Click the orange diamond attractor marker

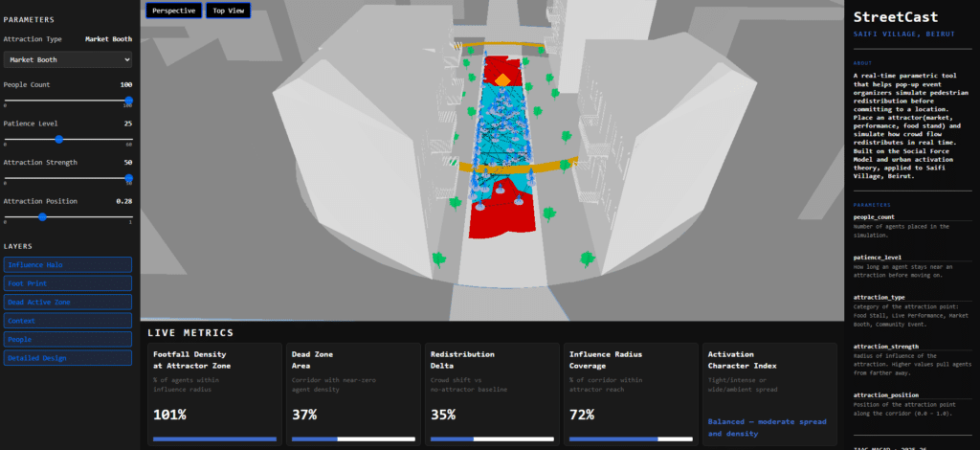[501, 79]
